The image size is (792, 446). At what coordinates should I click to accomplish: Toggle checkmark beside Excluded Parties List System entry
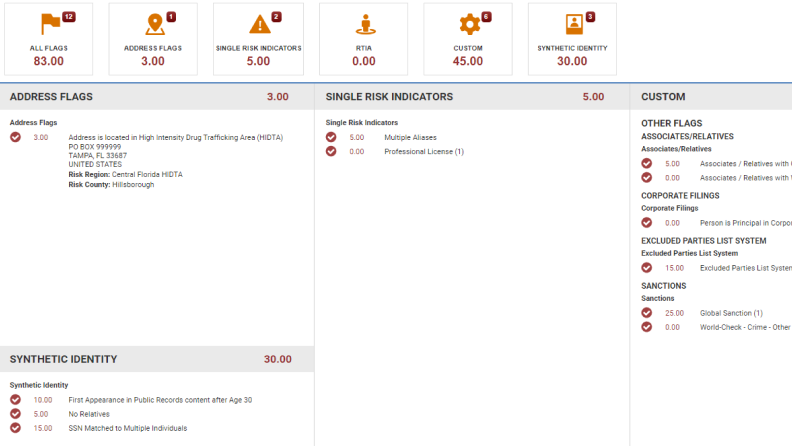[647, 268]
